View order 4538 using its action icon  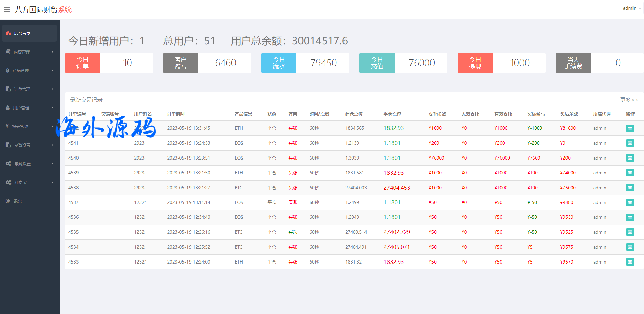point(630,188)
